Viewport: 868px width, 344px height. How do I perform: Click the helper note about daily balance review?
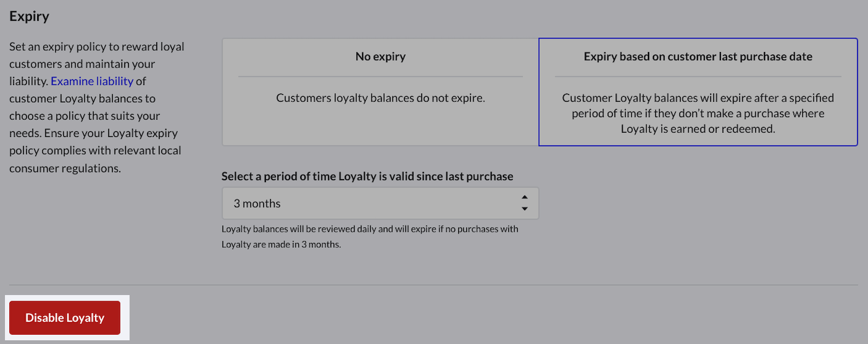point(370,229)
